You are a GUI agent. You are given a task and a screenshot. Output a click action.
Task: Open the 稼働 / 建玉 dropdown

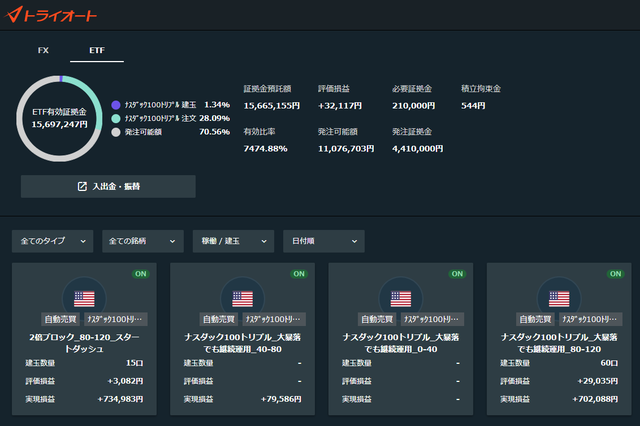[233, 241]
